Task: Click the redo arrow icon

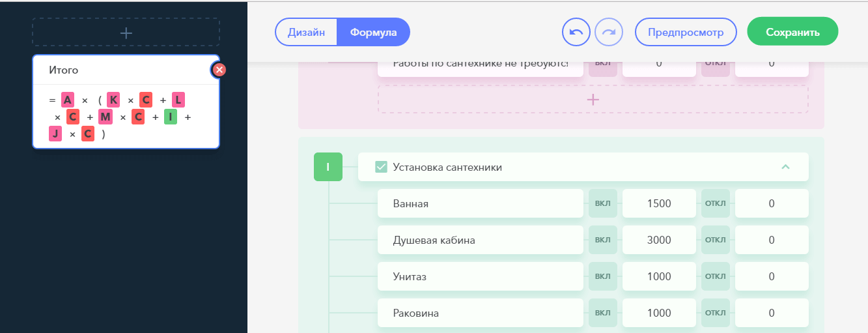Action: coord(609,32)
